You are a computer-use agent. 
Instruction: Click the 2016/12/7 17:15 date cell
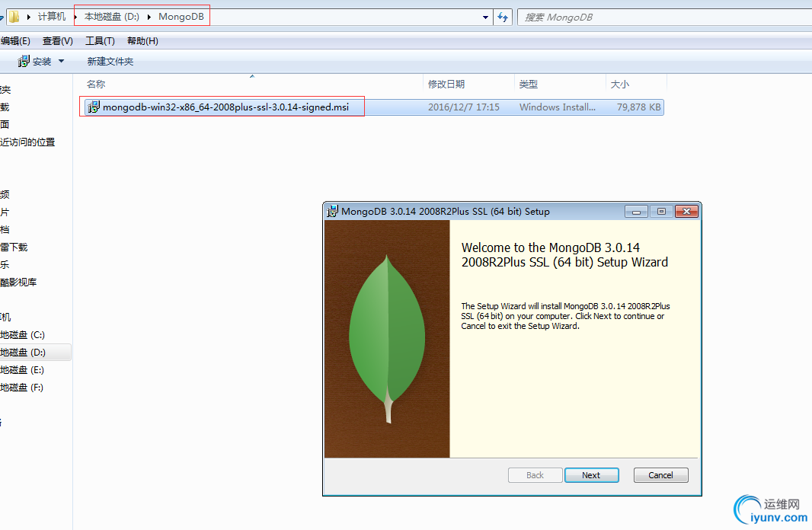click(463, 107)
